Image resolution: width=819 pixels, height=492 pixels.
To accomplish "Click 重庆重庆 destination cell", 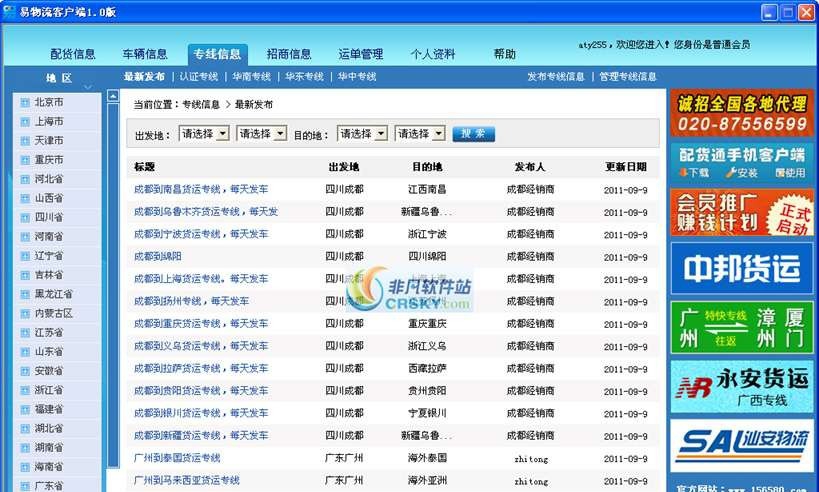I will point(427,324).
